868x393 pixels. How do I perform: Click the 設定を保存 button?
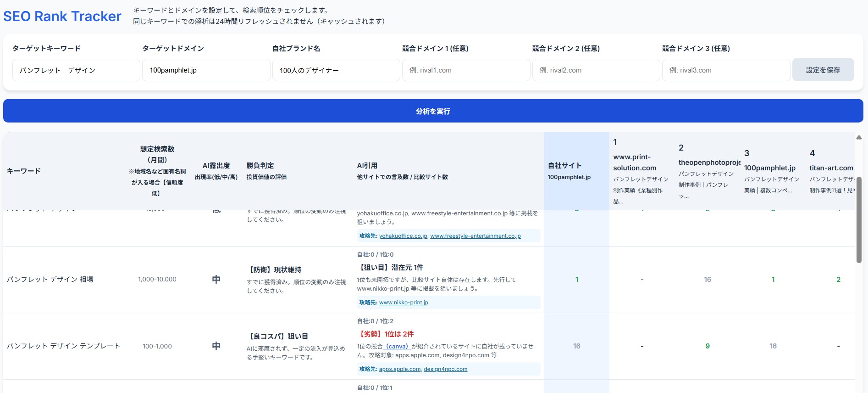click(x=823, y=70)
